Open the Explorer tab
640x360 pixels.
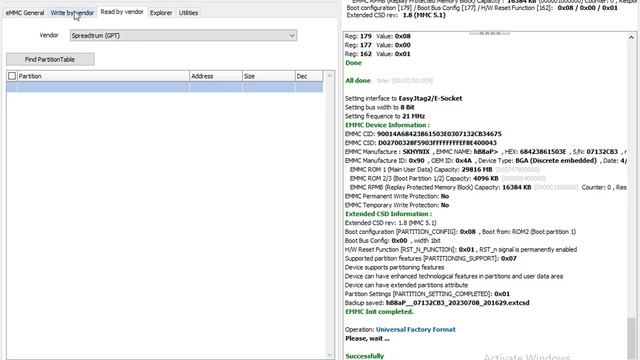click(x=161, y=13)
